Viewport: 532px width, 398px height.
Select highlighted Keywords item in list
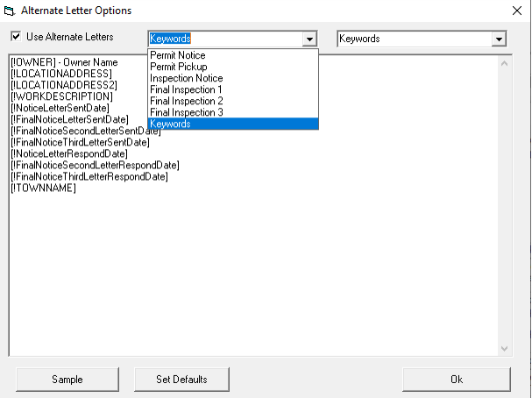tap(171, 124)
